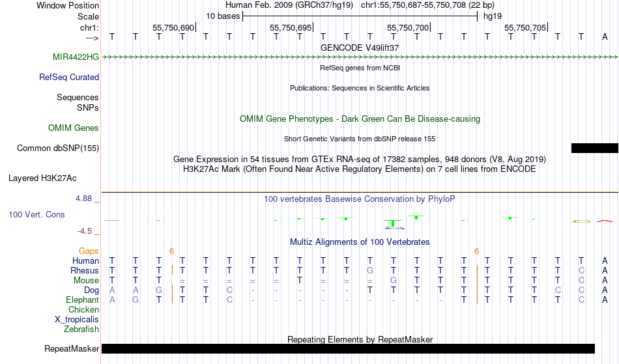Click 100 vertebrates Basewise Conservation by PhyloP title

coord(360,199)
